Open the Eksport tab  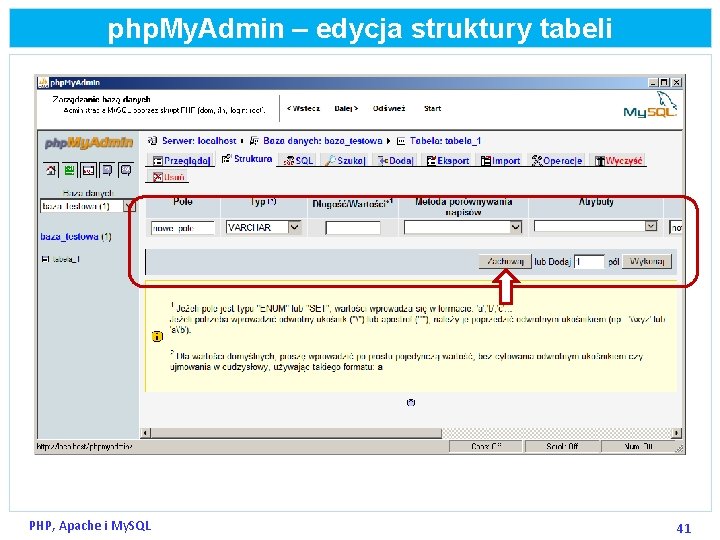pos(448,160)
